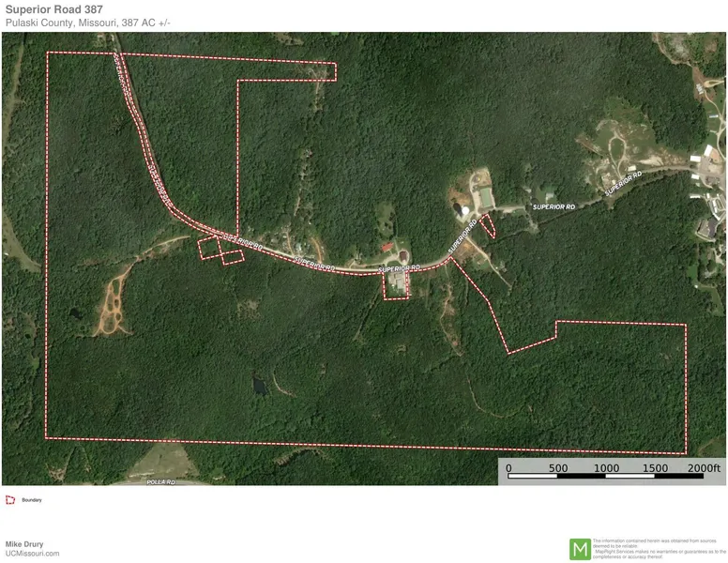The width and height of the screenshot is (728, 563).
Task: Click the 1000 mark on scale bar
Action: (606, 467)
